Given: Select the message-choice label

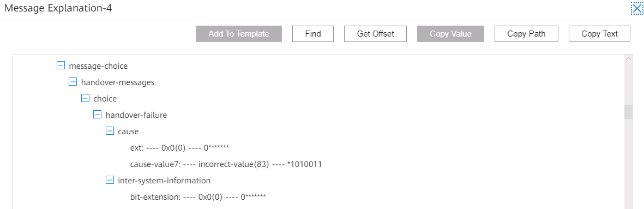Looking at the screenshot, I should click(x=98, y=65).
